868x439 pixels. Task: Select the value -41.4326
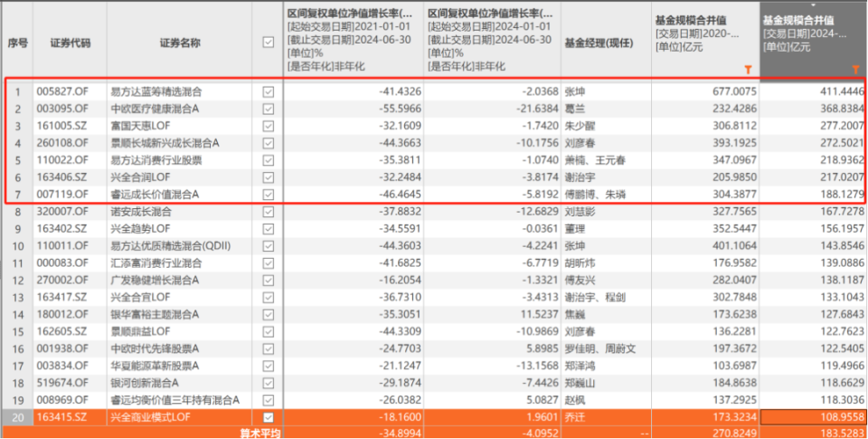(x=401, y=92)
